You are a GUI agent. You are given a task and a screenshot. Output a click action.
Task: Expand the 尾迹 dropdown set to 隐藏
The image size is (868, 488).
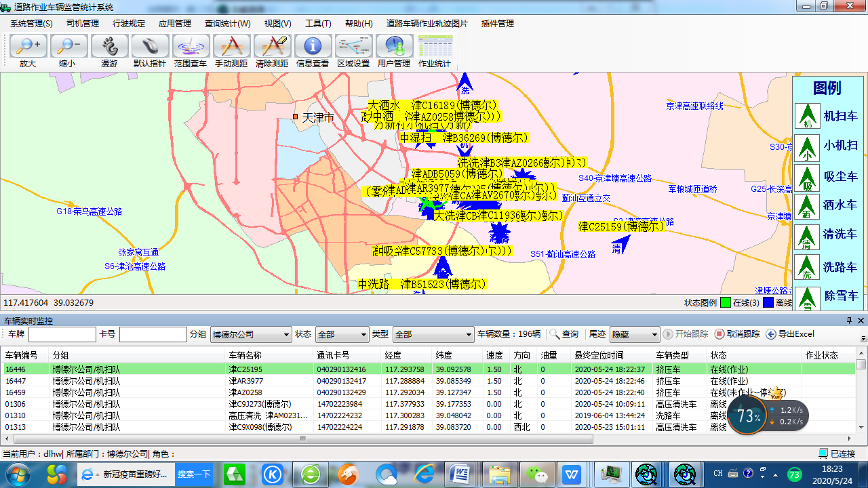point(654,335)
